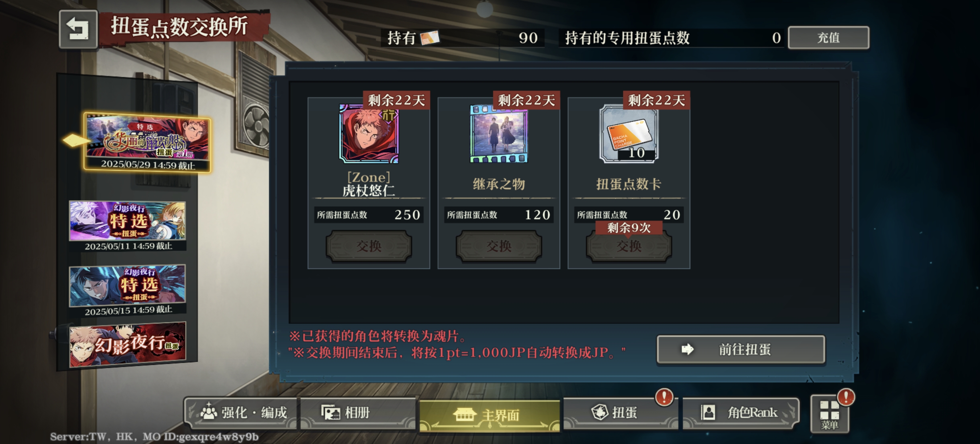980x444 pixels.
Task: Select the banner ending 2025/05/15
Action: pos(127,291)
